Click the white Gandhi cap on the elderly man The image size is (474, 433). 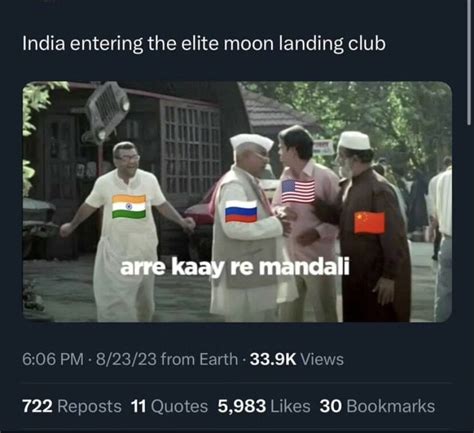pyautogui.click(x=251, y=142)
